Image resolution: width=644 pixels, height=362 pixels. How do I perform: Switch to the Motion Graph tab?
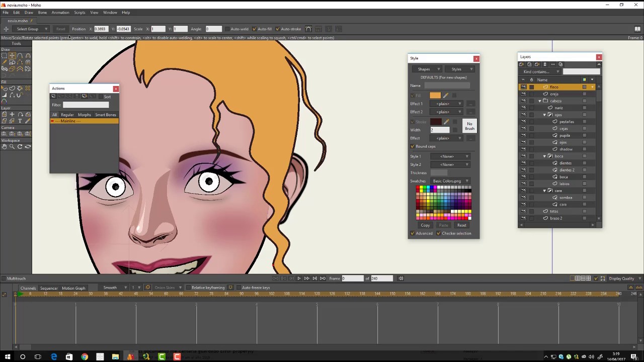click(73, 288)
